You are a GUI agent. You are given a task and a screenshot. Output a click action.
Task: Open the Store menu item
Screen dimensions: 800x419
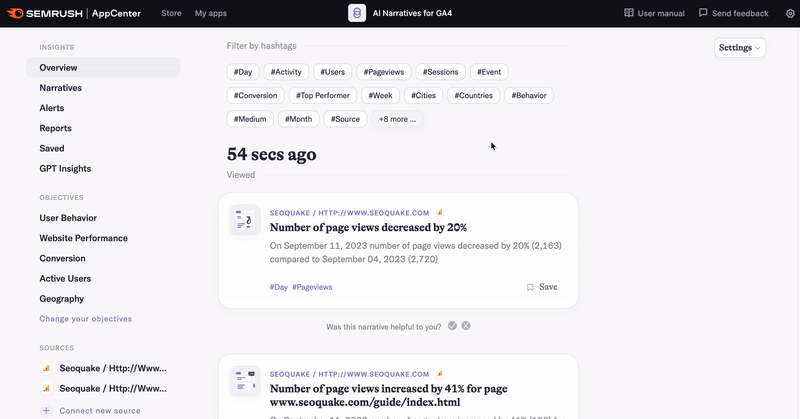coord(171,13)
